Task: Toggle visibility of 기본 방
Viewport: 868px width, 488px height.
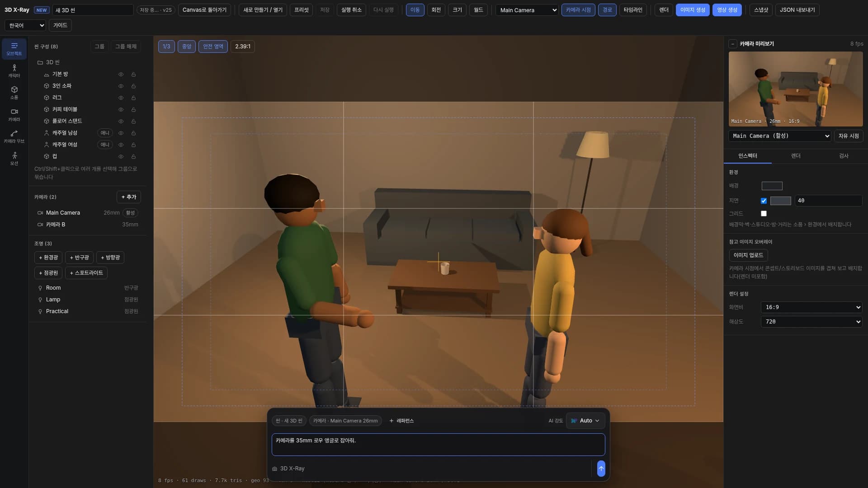Action: pyautogui.click(x=121, y=74)
